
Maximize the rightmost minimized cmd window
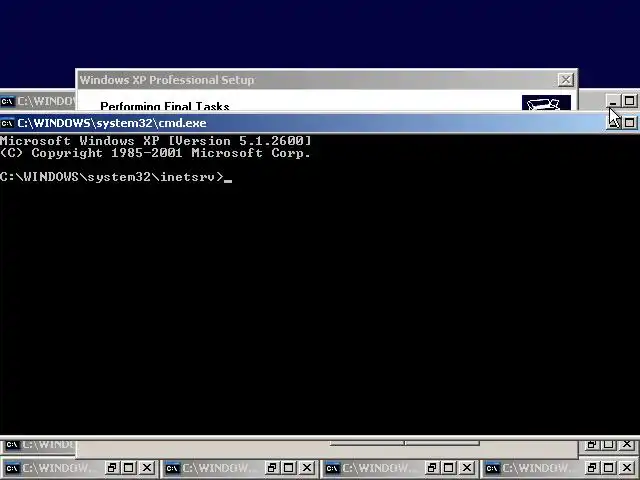click(609, 468)
